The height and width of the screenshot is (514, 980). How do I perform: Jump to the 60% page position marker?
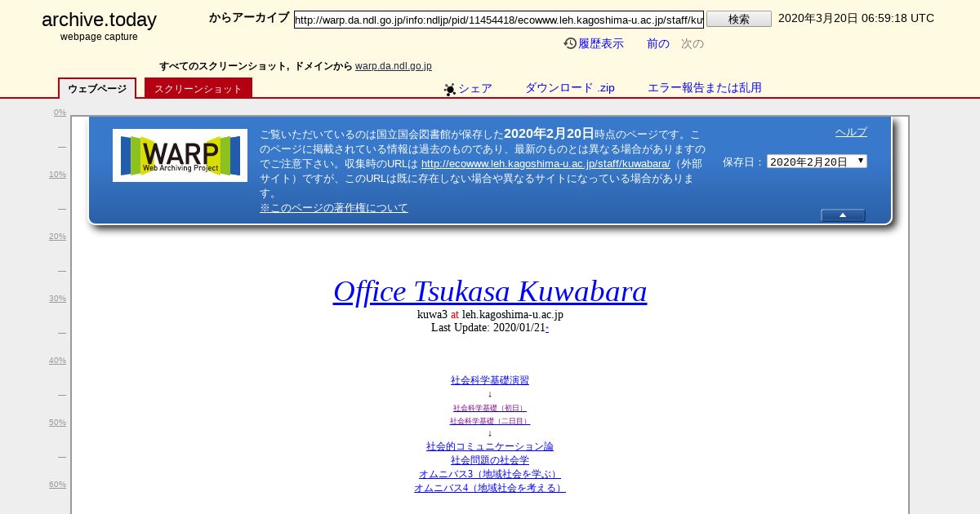(x=57, y=485)
